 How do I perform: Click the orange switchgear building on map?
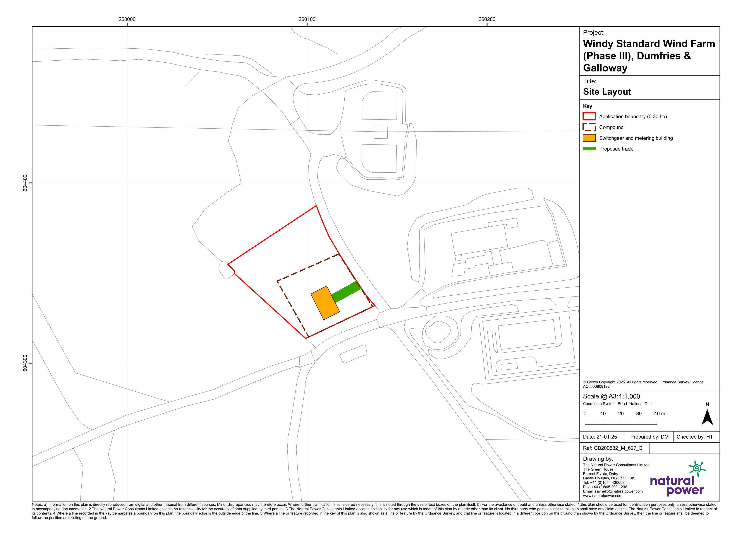(x=325, y=303)
